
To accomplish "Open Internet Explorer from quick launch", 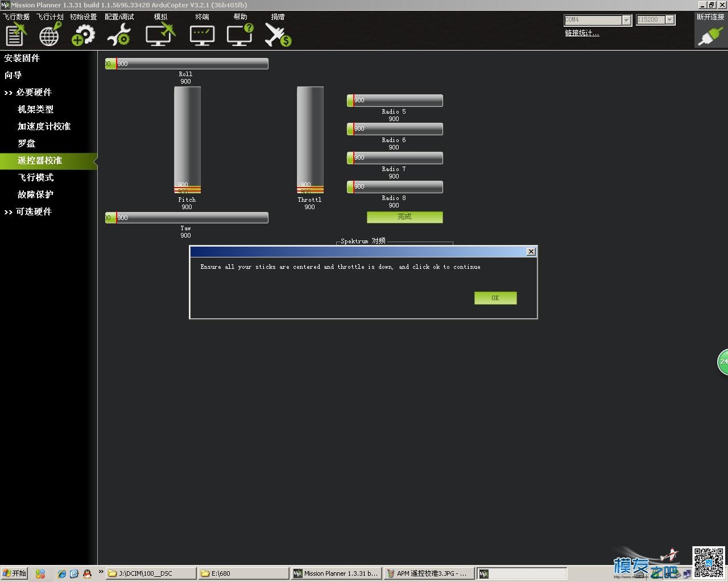I will [x=61, y=574].
